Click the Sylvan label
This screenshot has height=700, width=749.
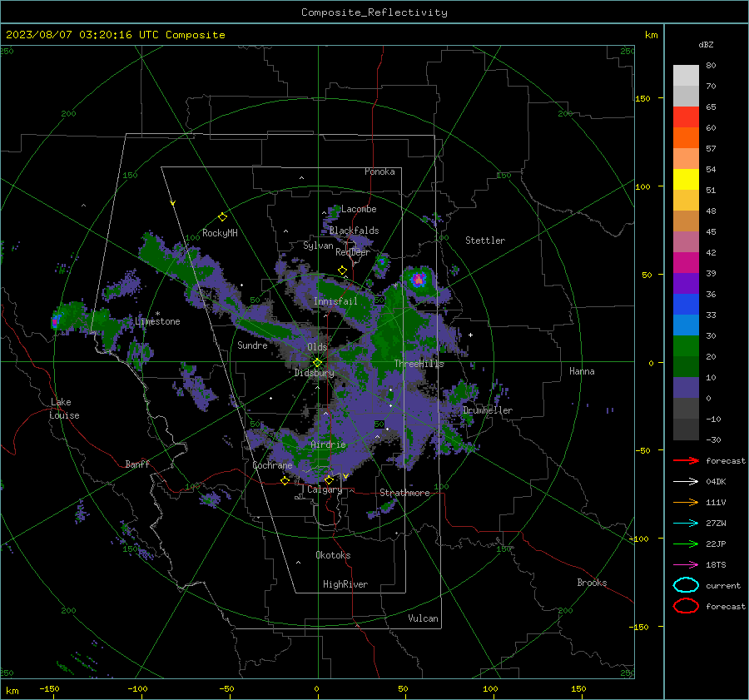tap(318, 246)
